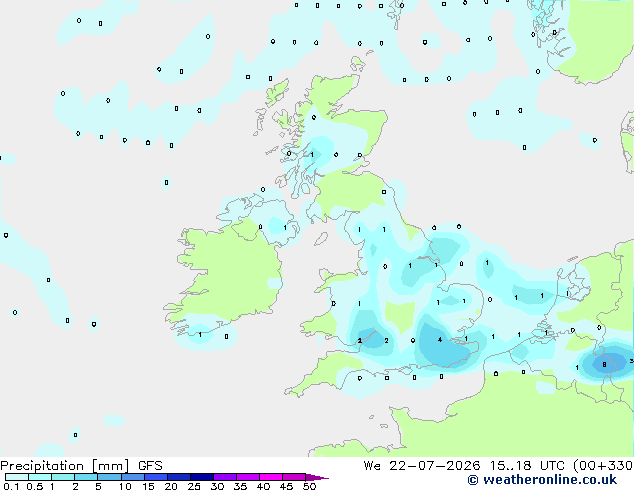
Task: Click the 'Precipitation [mm]' title text
Action: [x=65, y=466]
